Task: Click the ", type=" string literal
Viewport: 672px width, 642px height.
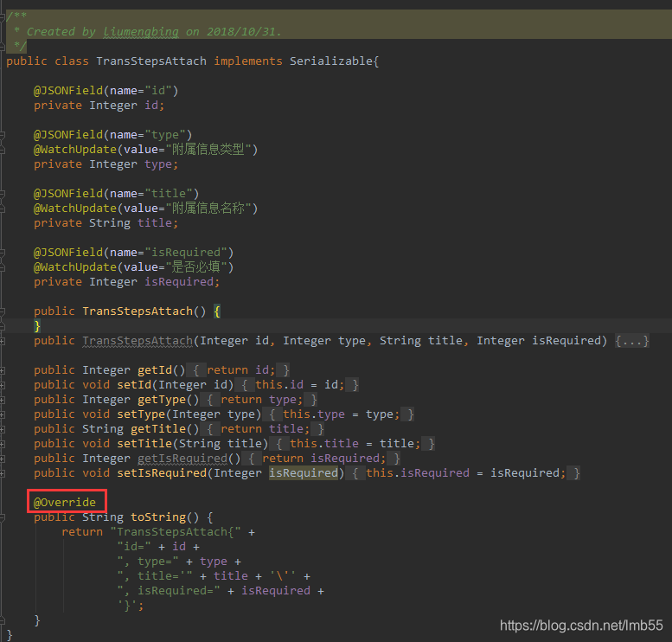Action: (x=147, y=562)
